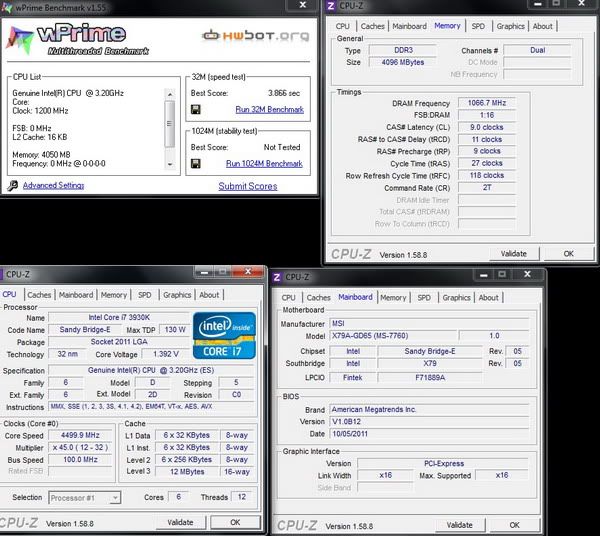Click the CPU-Z icon in Mainboard window title

tap(277, 277)
